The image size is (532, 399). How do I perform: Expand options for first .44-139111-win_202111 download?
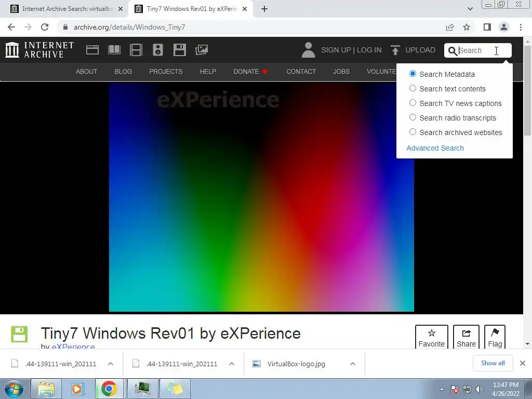click(x=111, y=364)
